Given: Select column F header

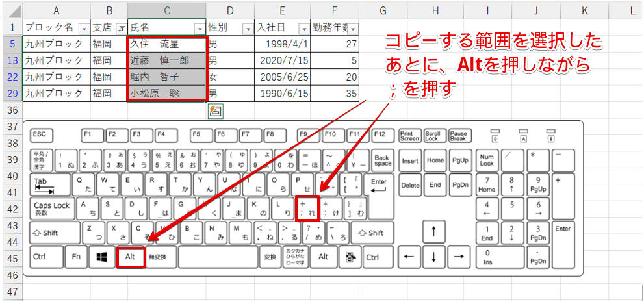Looking at the screenshot, I should tap(335, 11).
